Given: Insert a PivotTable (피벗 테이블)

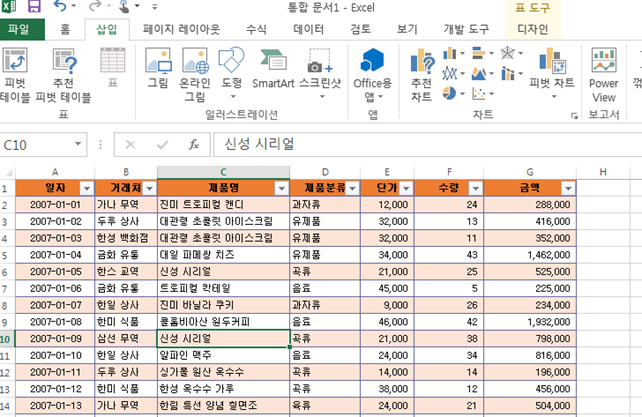Looking at the screenshot, I should tap(15, 75).
